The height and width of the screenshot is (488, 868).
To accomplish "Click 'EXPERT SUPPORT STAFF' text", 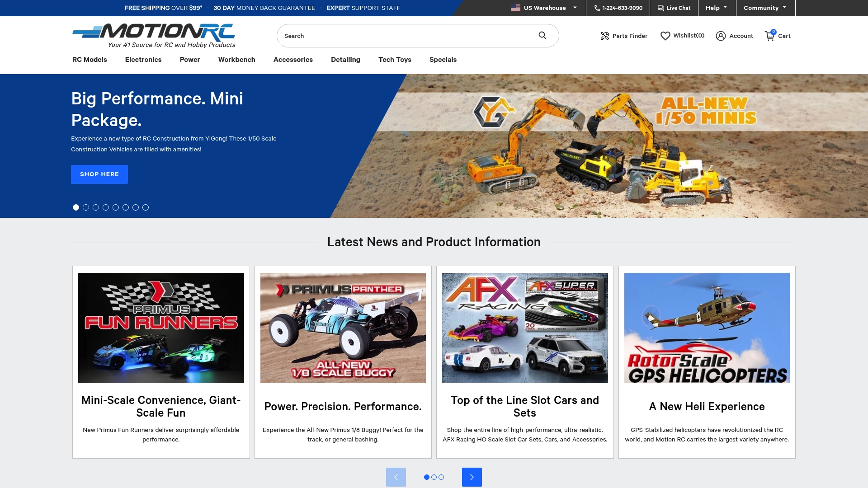I will click(x=363, y=8).
